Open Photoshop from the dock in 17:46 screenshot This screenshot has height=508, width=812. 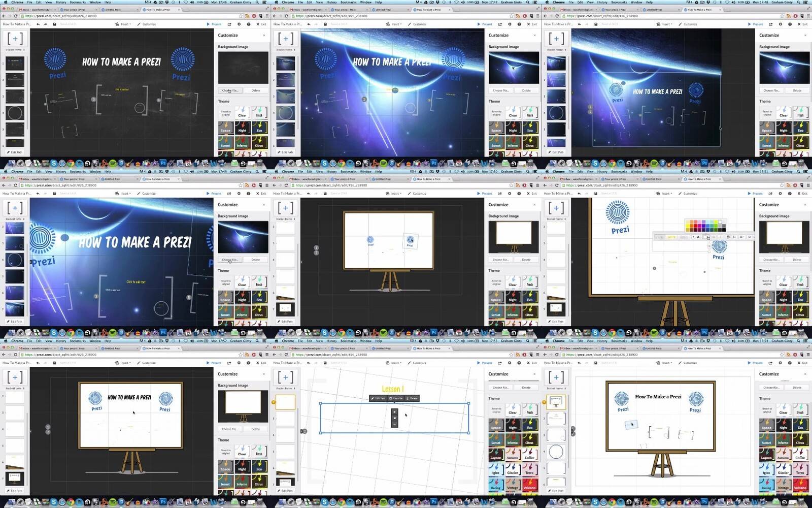pyautogui.click(x=163, y=163)
